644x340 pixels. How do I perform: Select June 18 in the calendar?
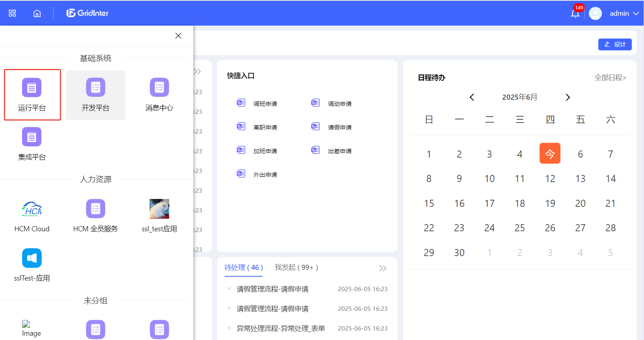click(520, 203)
